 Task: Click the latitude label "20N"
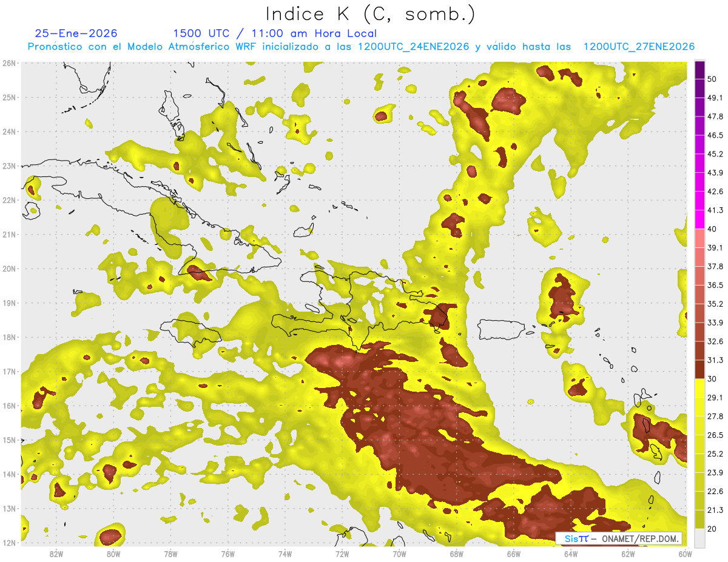point(9,269)
